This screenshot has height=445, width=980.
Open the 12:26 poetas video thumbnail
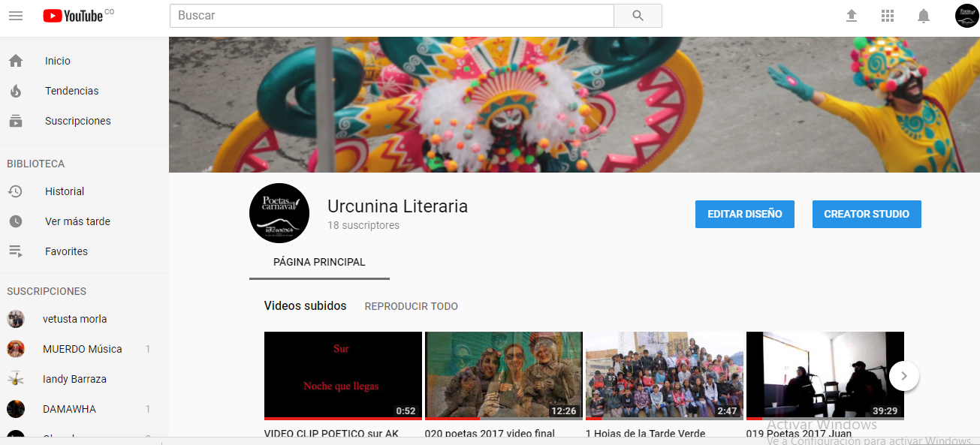coord(504,375)
